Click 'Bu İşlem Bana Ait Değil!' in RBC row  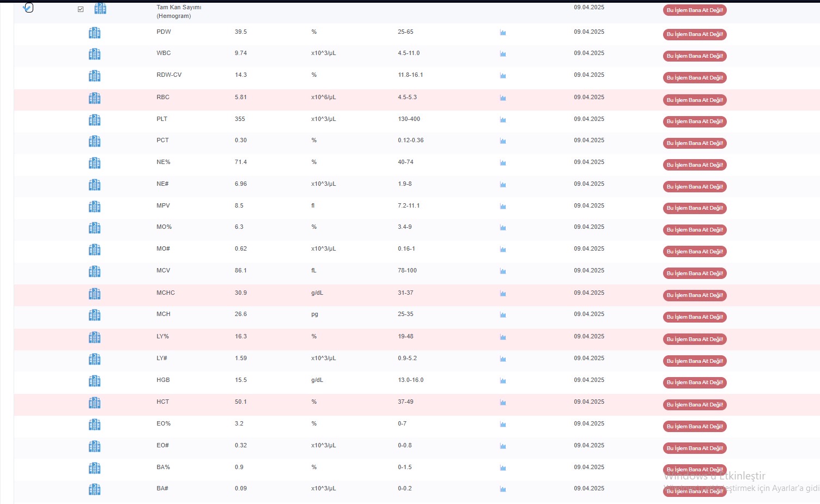(x=695, y=100)
